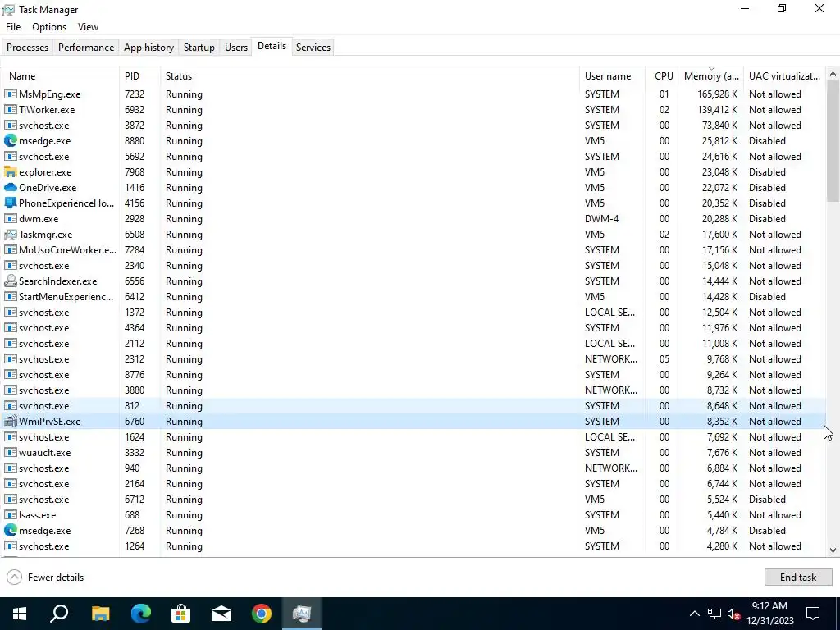The height and width of the screenshot is (630, 840).
Task: Click the network tray icon
Action: point(714,614)
